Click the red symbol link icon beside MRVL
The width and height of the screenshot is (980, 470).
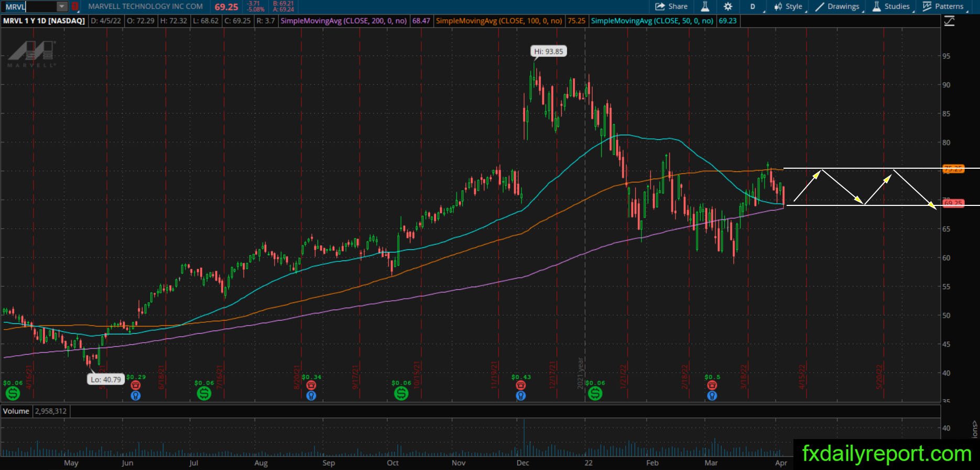[x=75, y=7]
